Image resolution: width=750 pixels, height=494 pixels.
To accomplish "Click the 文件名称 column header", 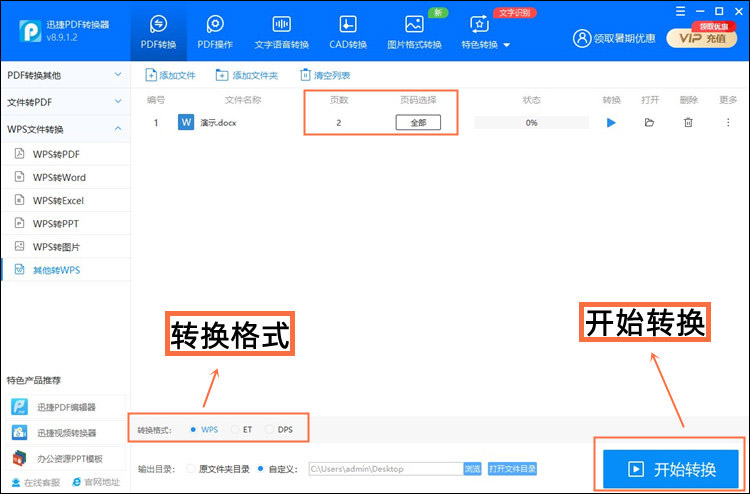I will (x=243, y=100).
